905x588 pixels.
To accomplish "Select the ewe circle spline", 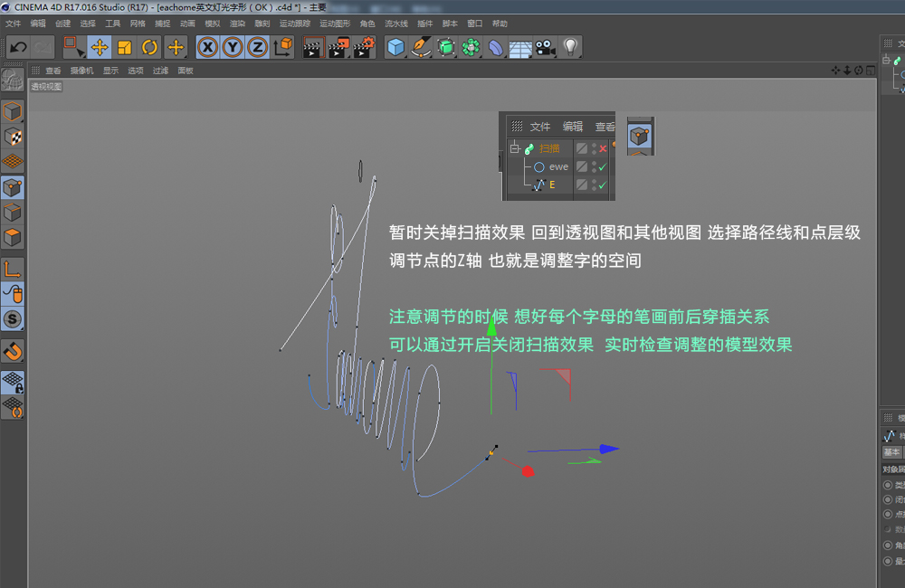I will pos(558,166).
